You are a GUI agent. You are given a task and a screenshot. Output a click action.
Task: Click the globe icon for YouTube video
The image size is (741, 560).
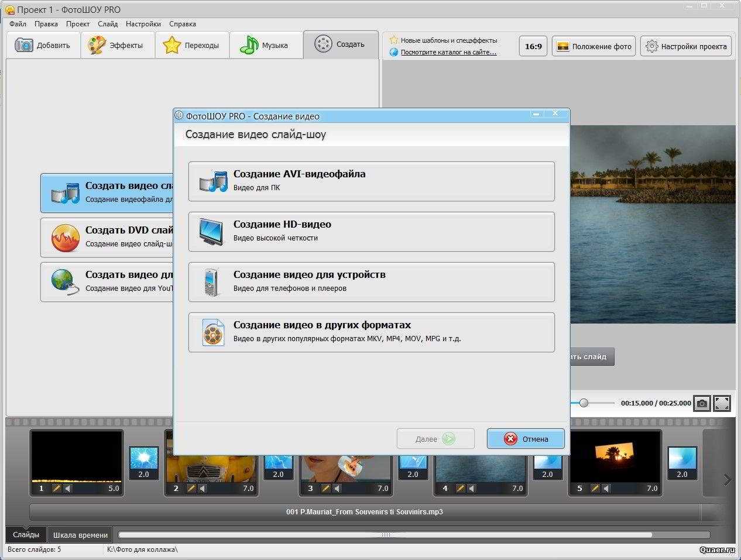64,282
